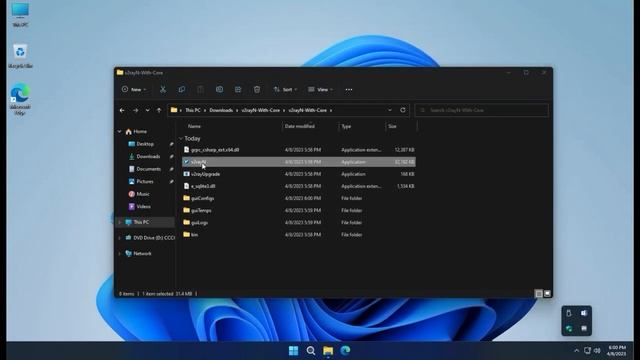Go forward with the right arrow

pyautogui.click(x=136, y=110)
